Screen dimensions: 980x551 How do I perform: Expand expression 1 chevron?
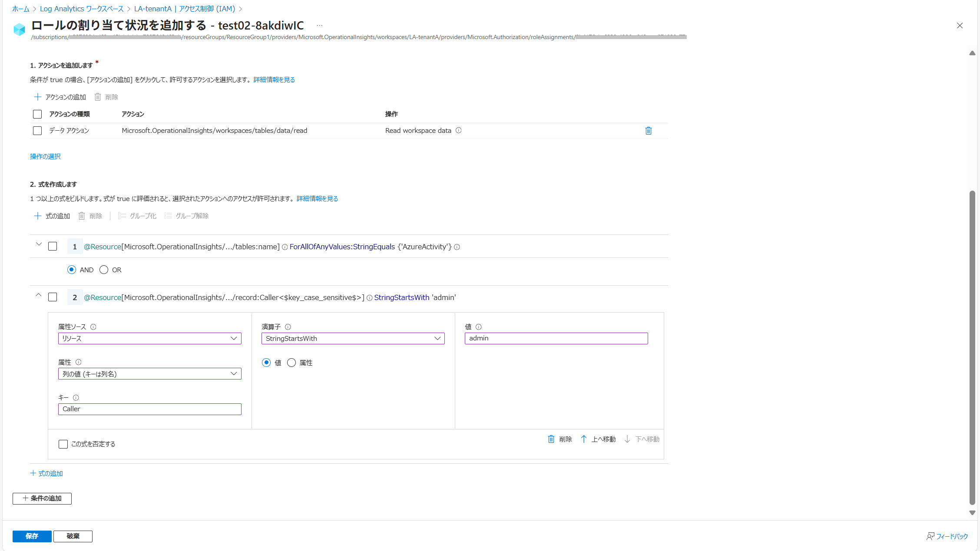pyautogui.click(x=39, y=244)
